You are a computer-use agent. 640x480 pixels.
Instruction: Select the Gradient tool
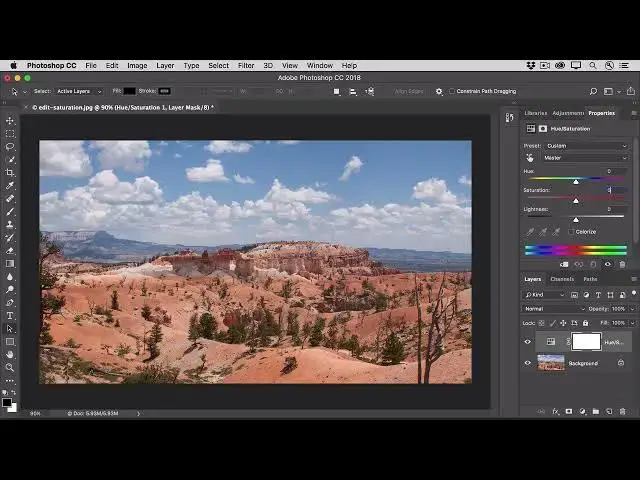point(10,264)
